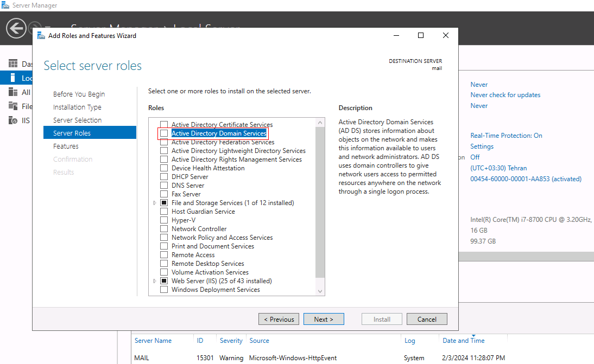Open the (UTC+03:30) Tehran time zone link
The image size is (594, 364).
(498, 168)
